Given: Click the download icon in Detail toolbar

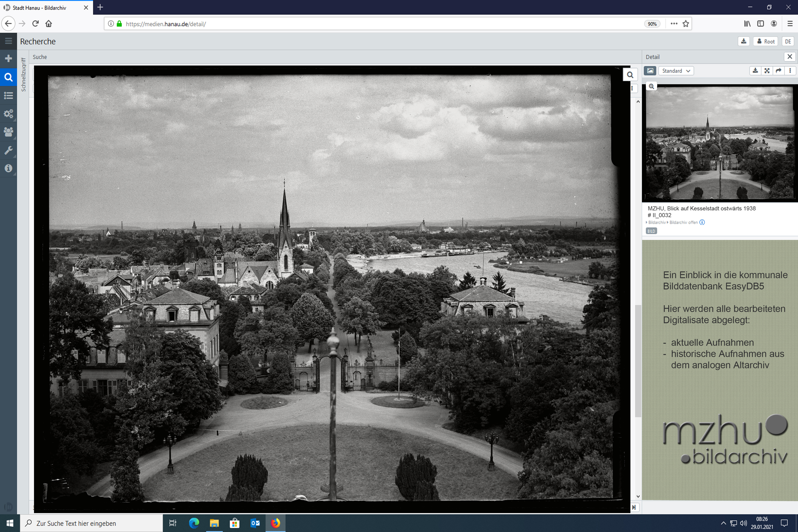Looking at the screenshot, I should point(755,70).
